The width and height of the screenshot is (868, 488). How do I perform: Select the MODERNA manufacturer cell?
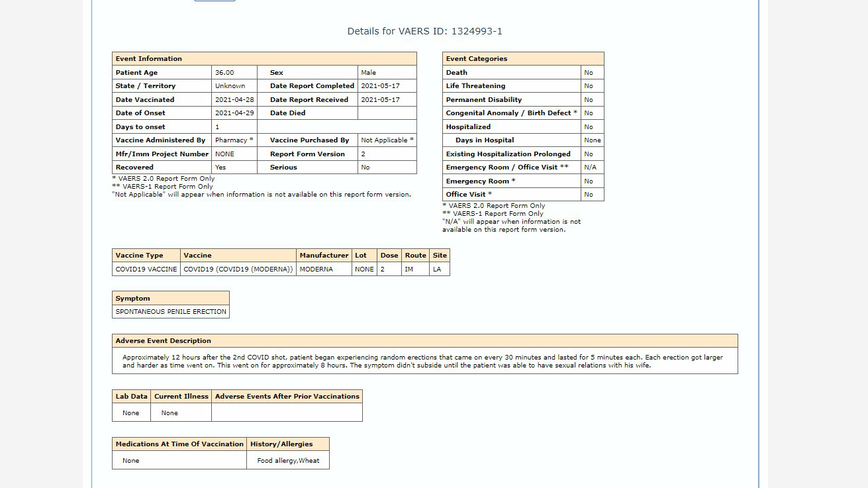click(x=324, y=269)
